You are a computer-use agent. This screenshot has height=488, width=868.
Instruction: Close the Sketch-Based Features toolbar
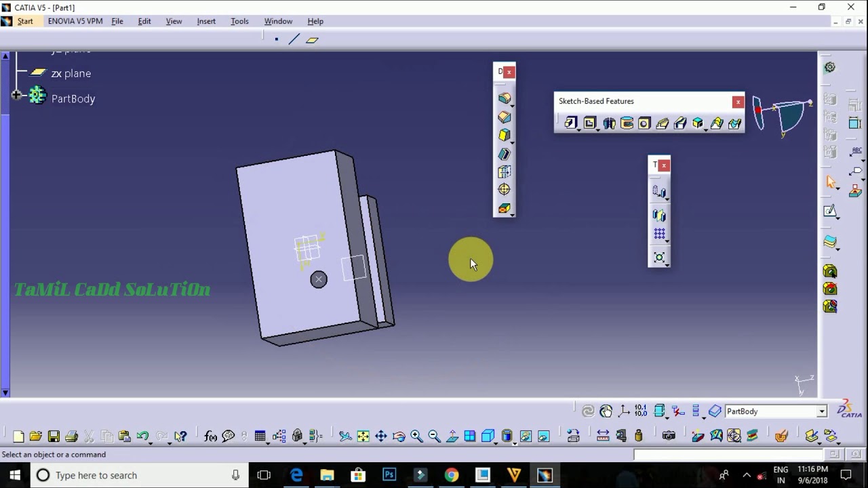tap(738, 102)
